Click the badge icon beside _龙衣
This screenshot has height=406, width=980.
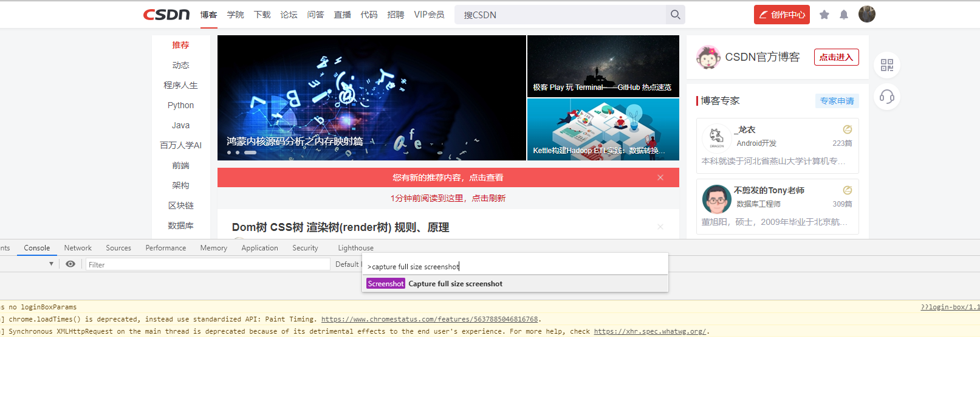point(848,129)
